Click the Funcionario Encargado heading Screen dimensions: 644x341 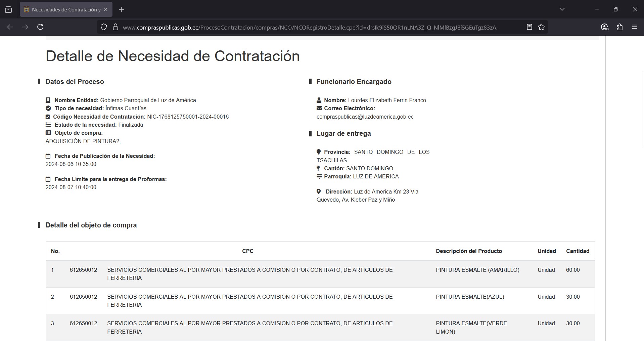tap(354, 82)
